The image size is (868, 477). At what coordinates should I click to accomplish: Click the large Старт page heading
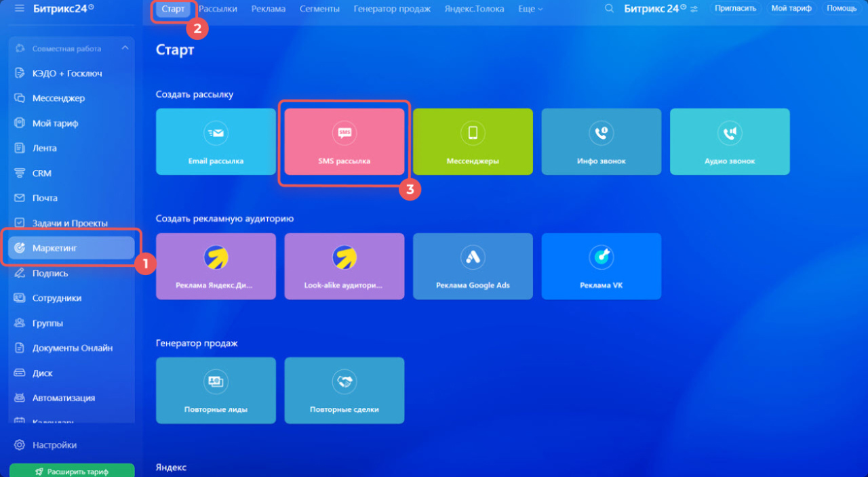pos(175,50)
